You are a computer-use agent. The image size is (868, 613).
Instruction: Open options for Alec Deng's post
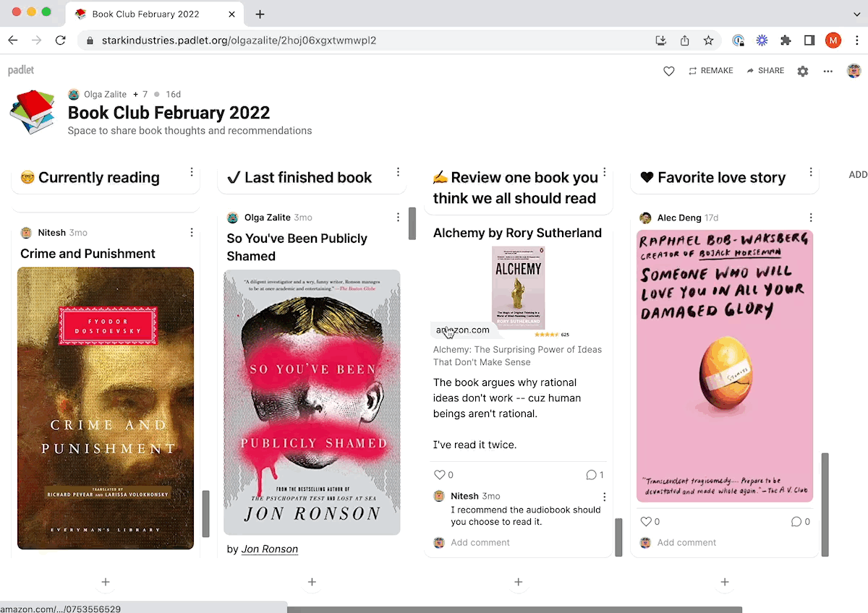811,218
